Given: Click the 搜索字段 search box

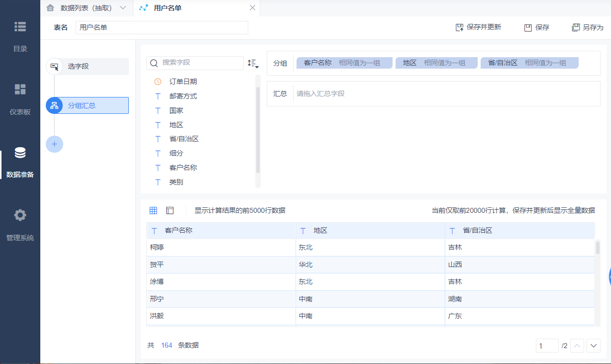Looking at the screenshot, I should (195, 63).
